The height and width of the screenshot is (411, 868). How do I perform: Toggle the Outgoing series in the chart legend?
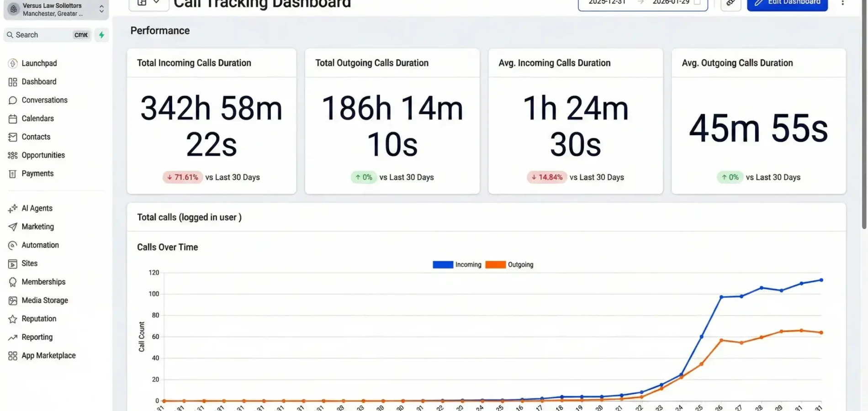pyautogui.click(x=521, y=264)
